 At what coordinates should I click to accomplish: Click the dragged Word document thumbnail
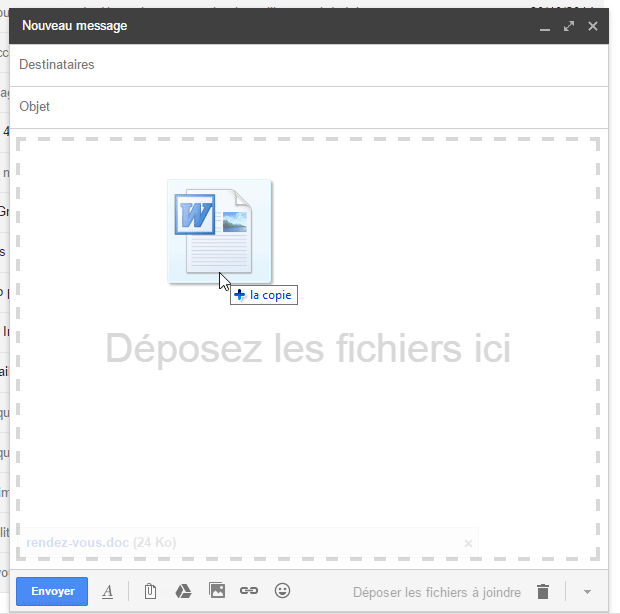219,231
